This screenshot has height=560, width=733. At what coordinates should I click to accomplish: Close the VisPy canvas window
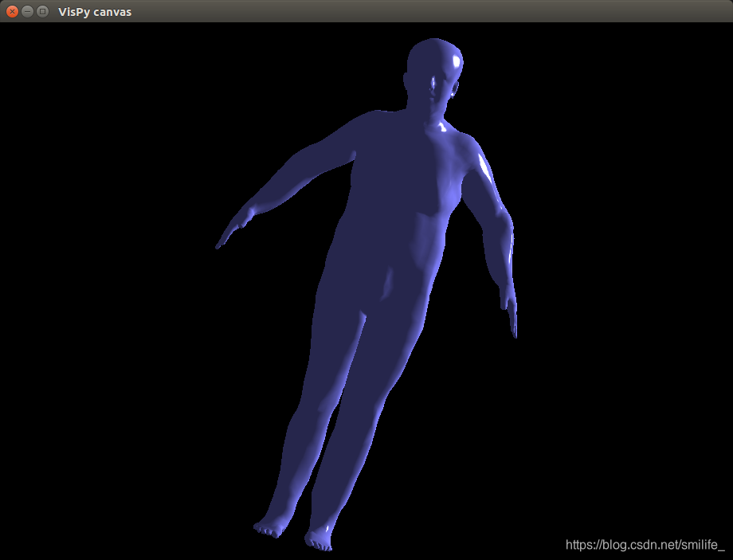tap(13, 12)
